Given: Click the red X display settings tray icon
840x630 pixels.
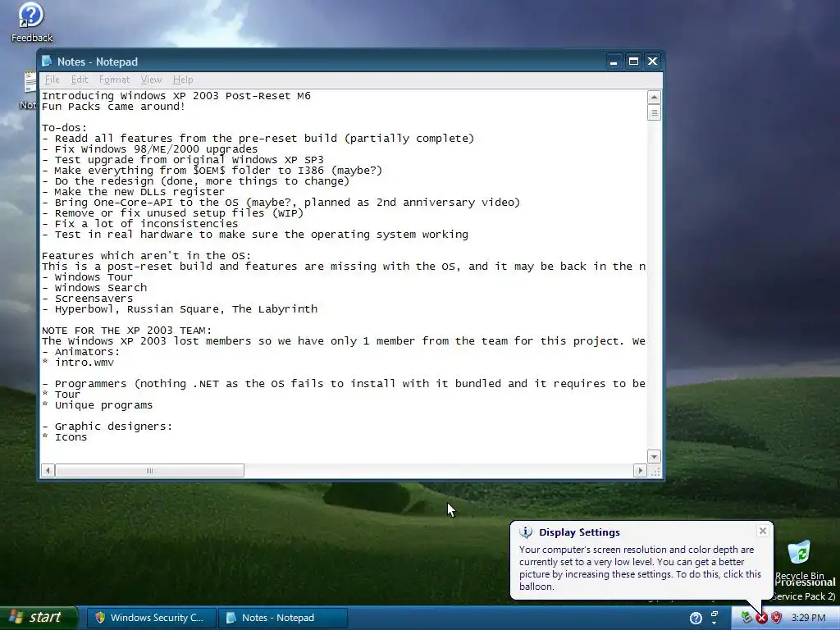Looking at the screenshot, I should 761,619.
